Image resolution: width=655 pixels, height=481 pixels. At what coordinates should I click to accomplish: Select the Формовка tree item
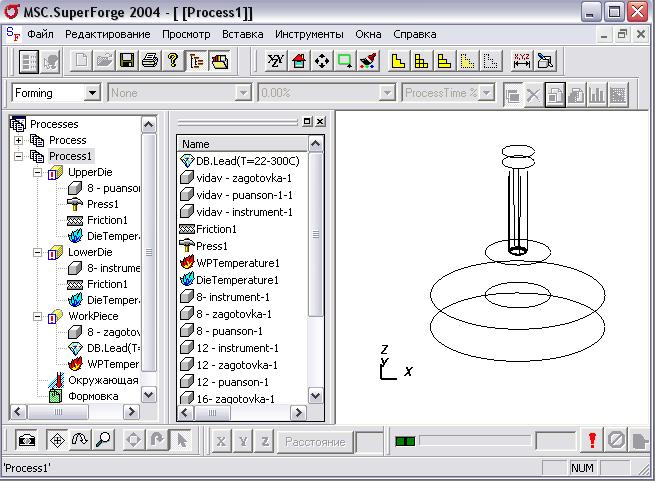point(93,396)
